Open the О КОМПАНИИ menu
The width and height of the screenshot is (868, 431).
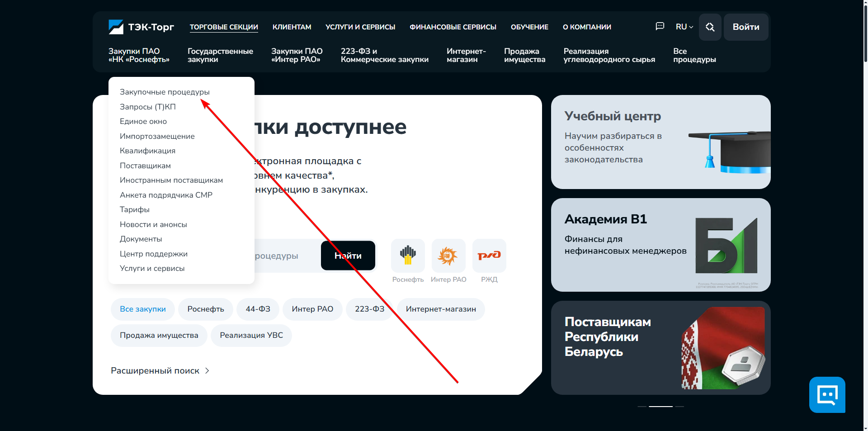[x=587, y=27]
